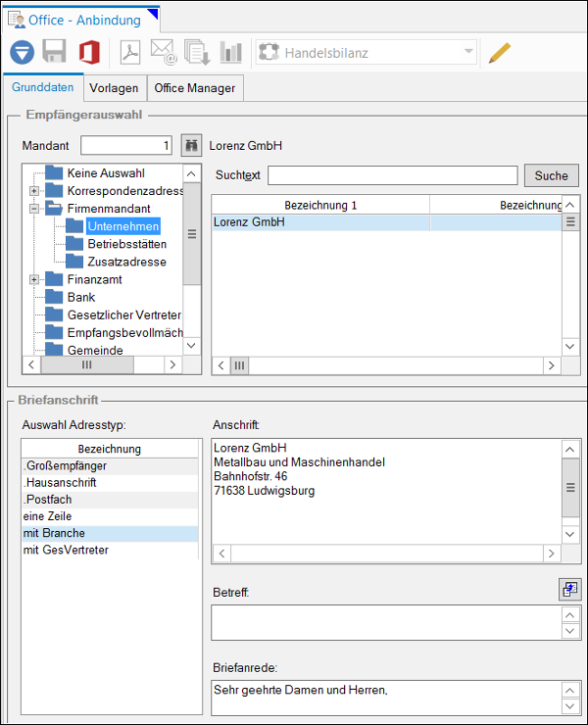
Task: Expand the Korrespondenzadresse tree node
Action: pyautogui.click(x=33, y=190)
